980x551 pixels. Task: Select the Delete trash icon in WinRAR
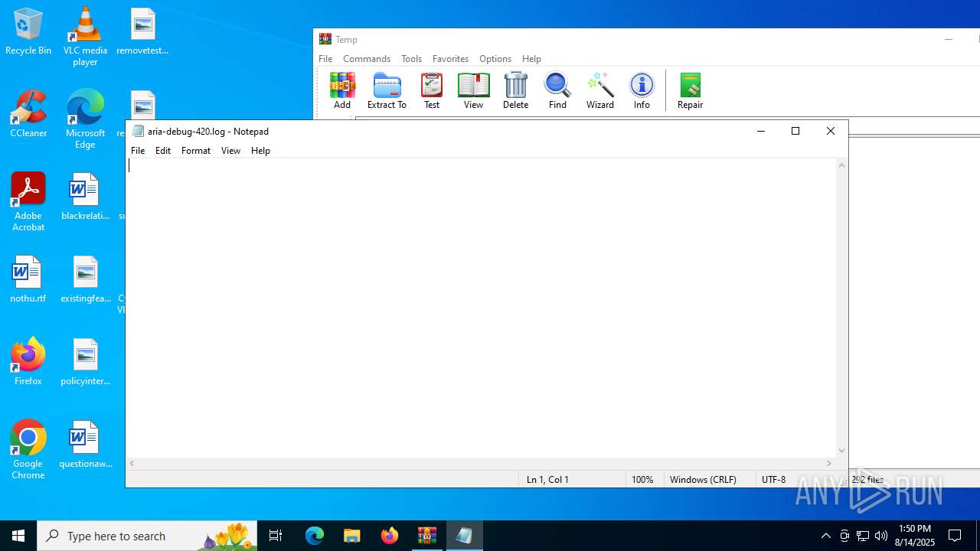point(515,91)
